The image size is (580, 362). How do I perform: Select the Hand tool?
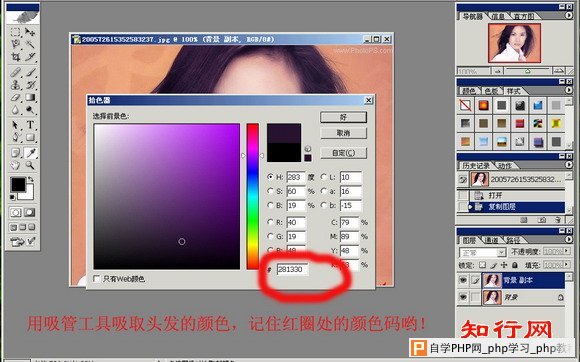click(x=15, y=165)
